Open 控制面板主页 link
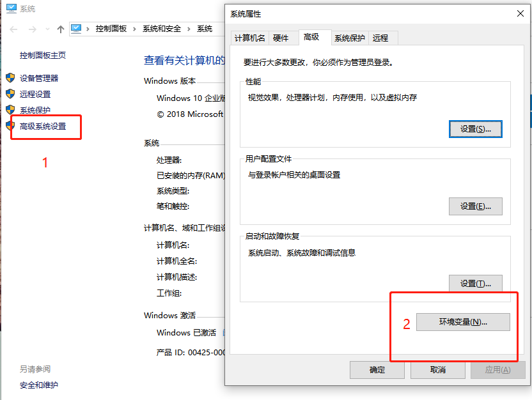This screenshot has width=532, height=400. 43,55
